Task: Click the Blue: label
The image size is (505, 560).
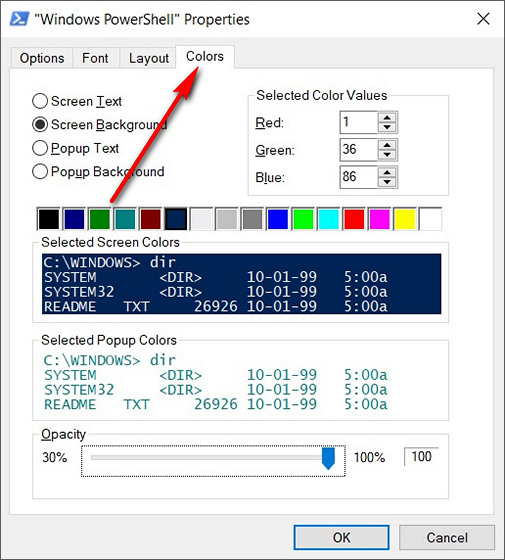Action: pos(270,178)
